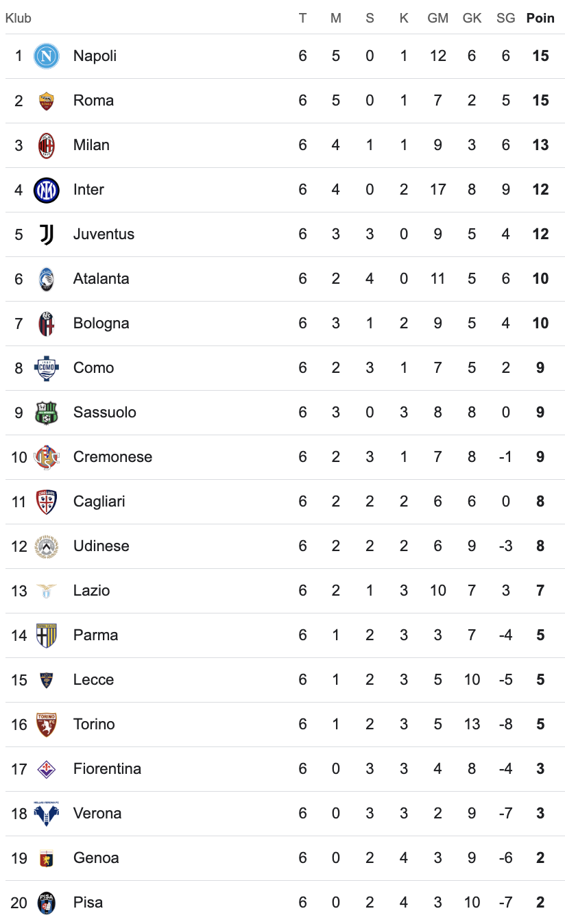Click the Milan club crest icon
Screen dimensions: 565x924
click(x=47, y=145)
